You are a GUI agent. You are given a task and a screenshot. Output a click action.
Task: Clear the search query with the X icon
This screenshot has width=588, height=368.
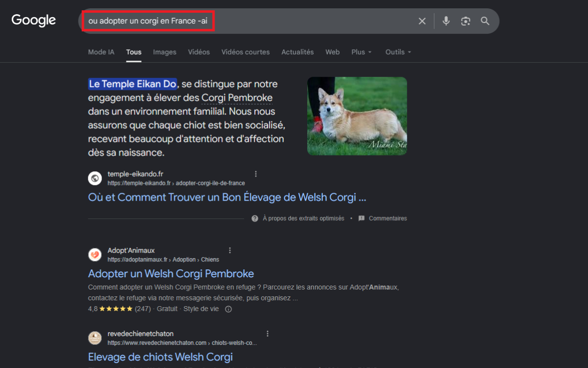[x=422, y=21]
